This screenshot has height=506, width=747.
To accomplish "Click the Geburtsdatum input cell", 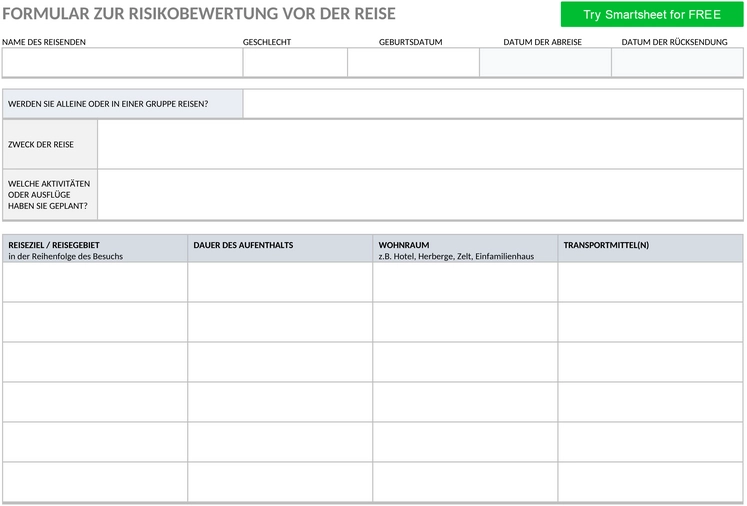I will (x=413, y=62).
